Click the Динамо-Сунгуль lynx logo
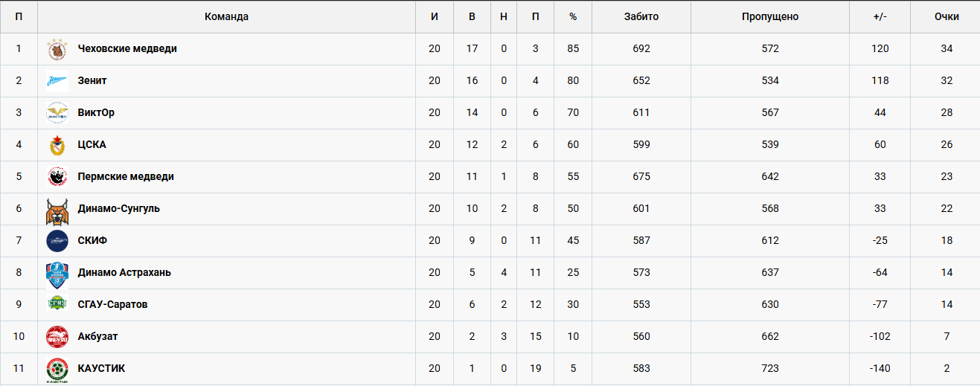 57,210
